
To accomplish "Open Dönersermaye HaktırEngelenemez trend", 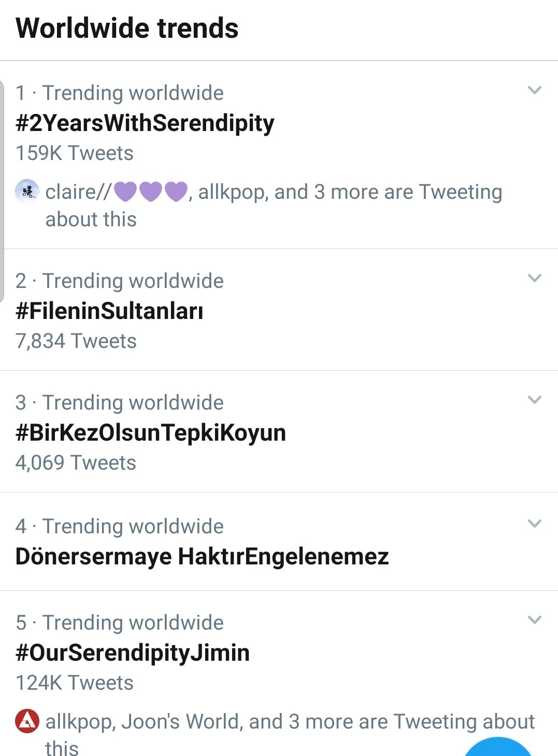I will click(x=202, y=557).
